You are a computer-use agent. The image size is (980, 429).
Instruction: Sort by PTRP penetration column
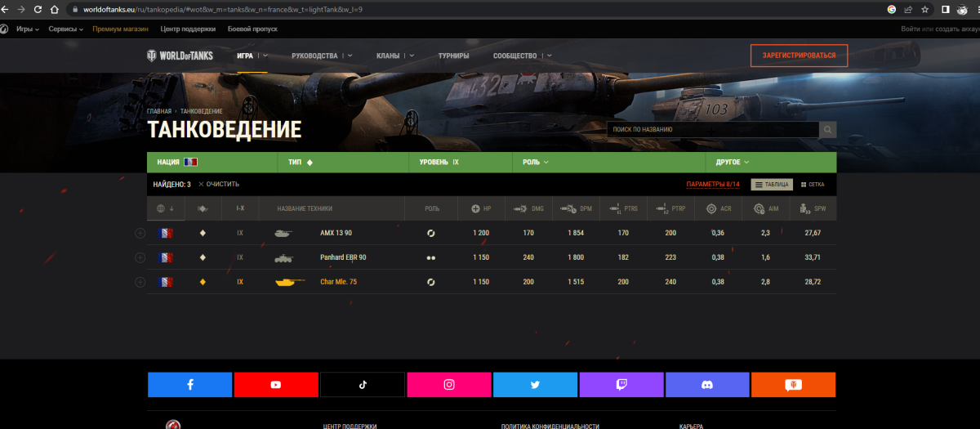[671, 208]
